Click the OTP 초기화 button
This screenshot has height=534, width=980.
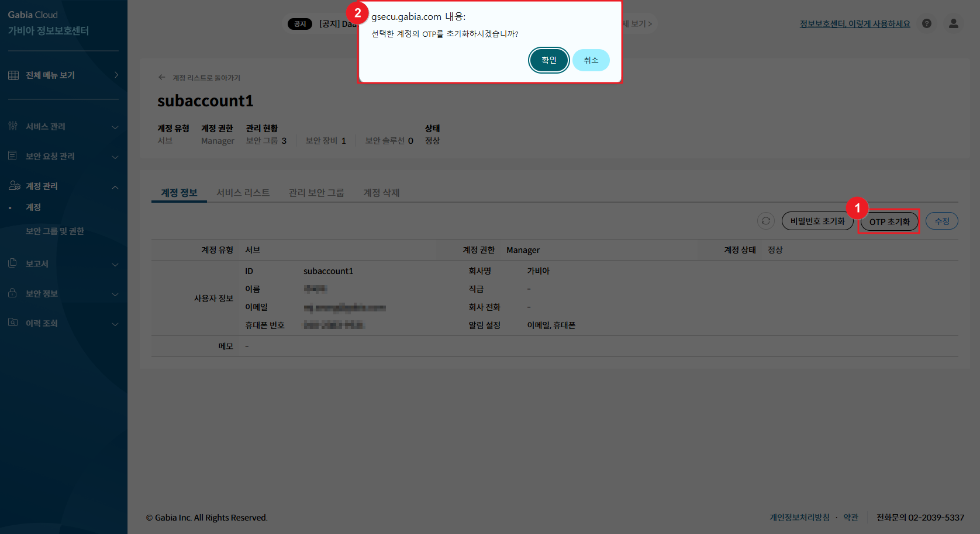point(889,221)
